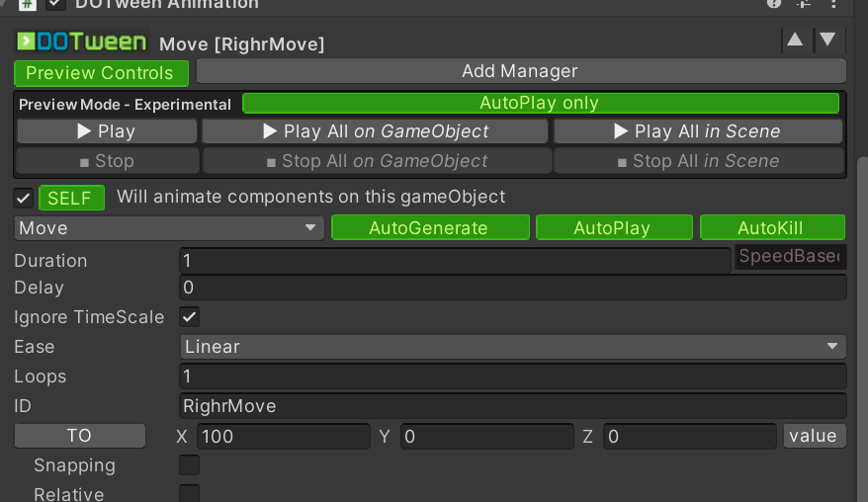
Task: Stop the tween preview
Action: tap(107, 161)
